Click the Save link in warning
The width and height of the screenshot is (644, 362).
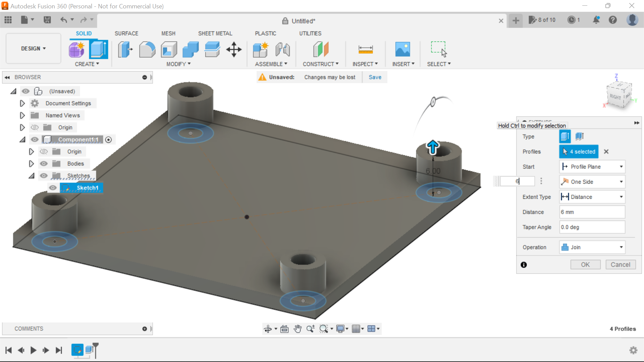(x=375, y=77)
